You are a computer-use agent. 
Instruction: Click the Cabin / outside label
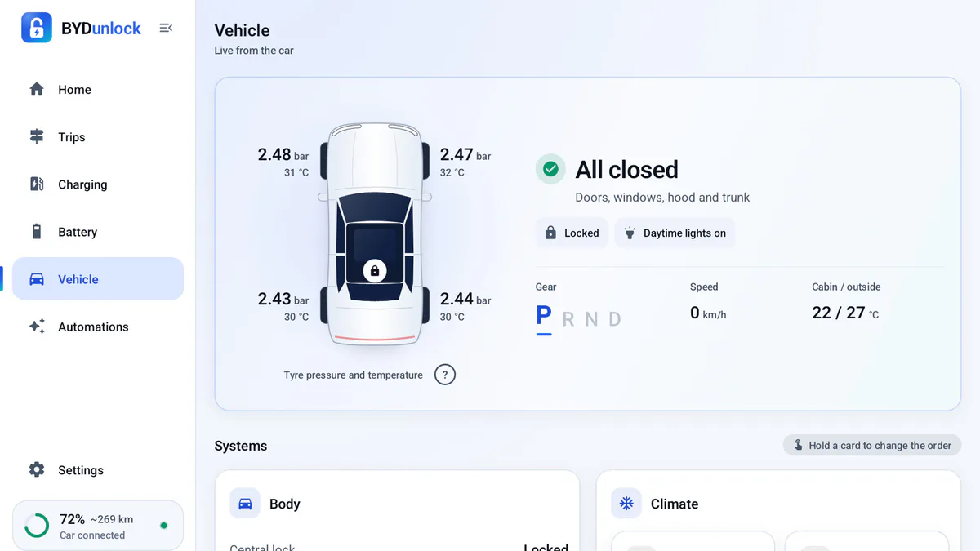coord(846,287)
